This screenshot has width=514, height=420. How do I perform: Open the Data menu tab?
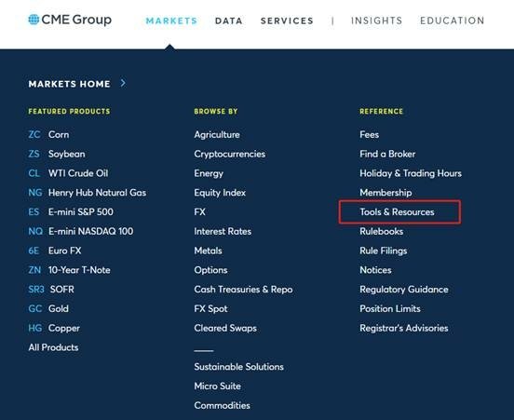(x=229, y=20)
